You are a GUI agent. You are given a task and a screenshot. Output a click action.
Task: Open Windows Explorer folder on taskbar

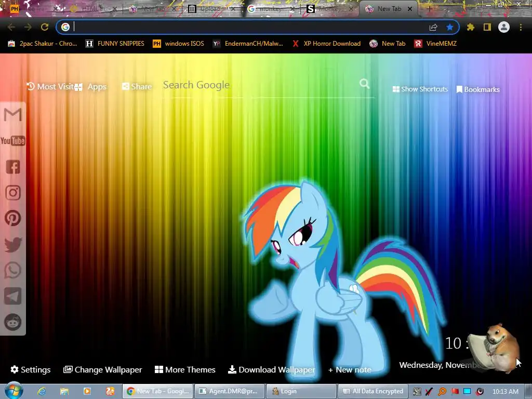coord(64,391)
